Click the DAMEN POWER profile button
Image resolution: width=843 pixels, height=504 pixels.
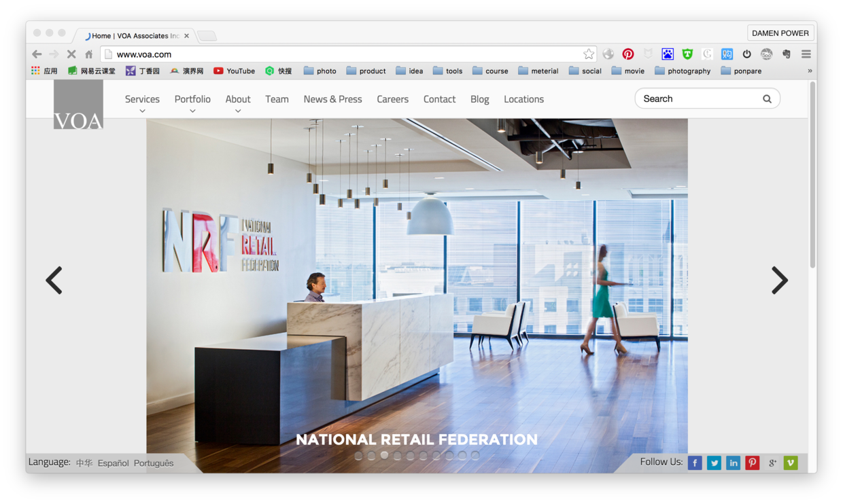click(780, 33)
